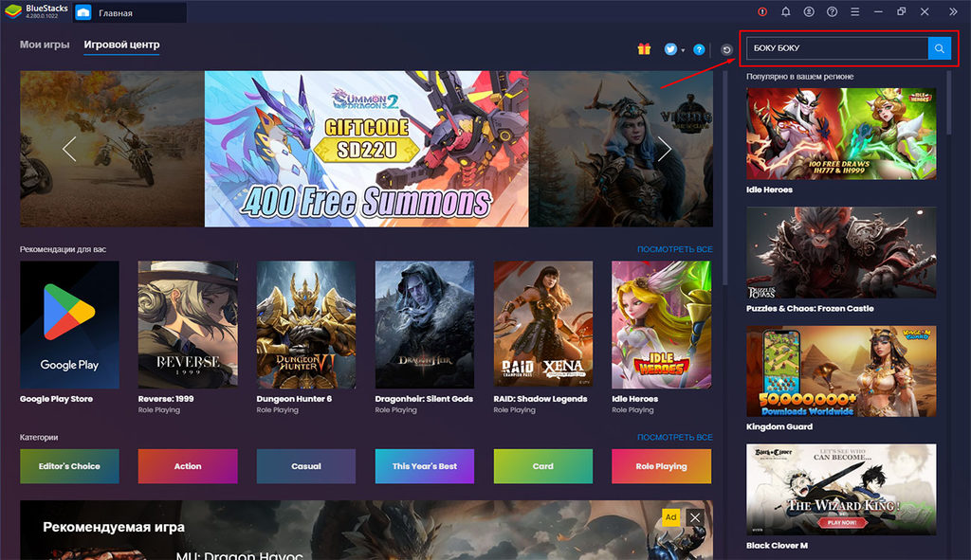Click the BlueStacks logo icon

[13, 11]
